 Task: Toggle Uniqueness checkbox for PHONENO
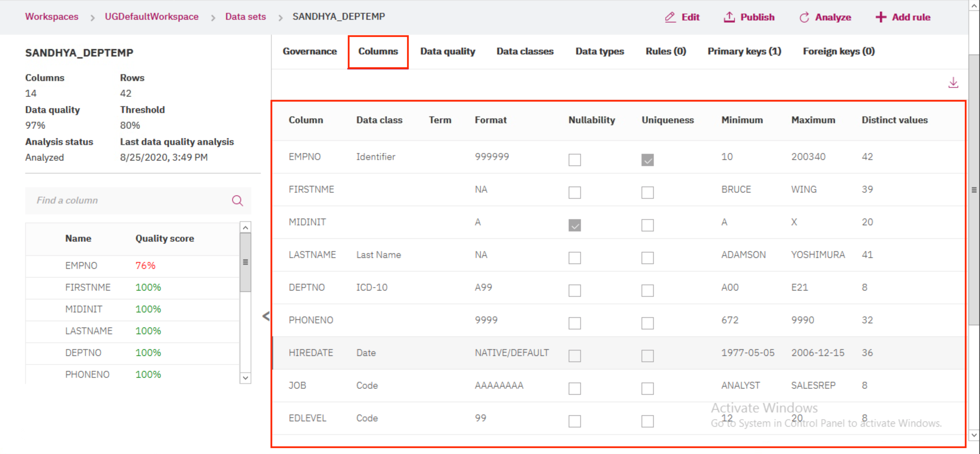[x=647, y=323]
